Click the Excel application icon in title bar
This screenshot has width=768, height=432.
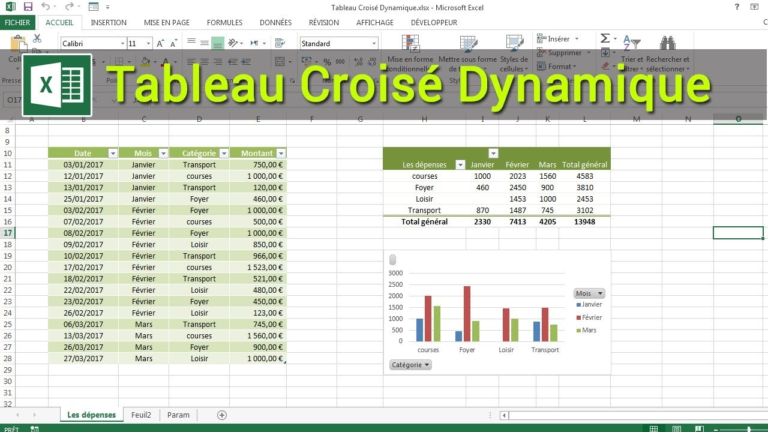(10, 7)
